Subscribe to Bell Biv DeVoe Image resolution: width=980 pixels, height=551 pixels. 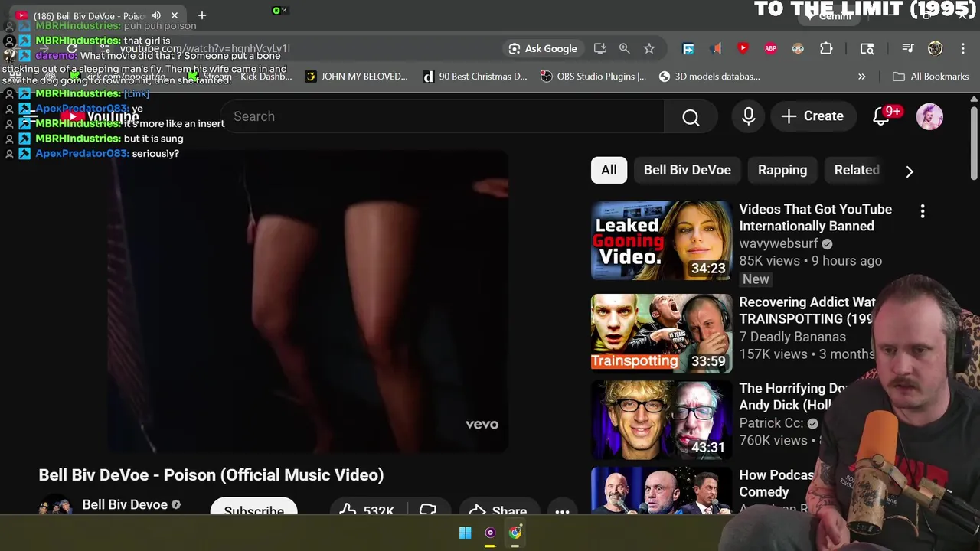(x=253, y=508)
